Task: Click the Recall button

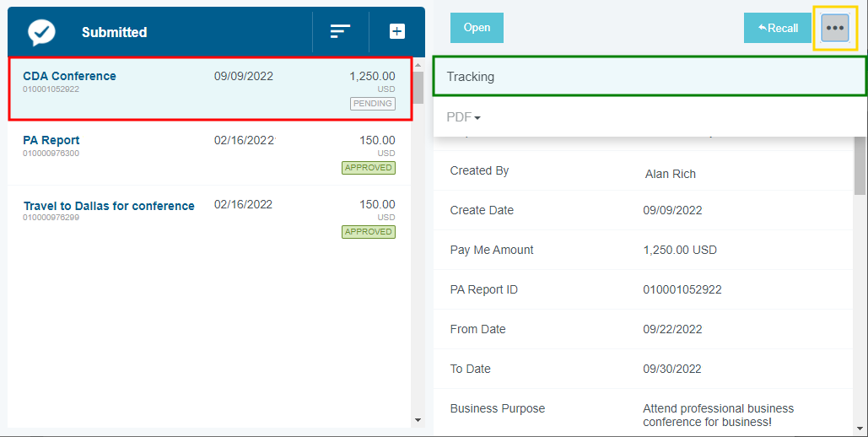Action: 777,28
